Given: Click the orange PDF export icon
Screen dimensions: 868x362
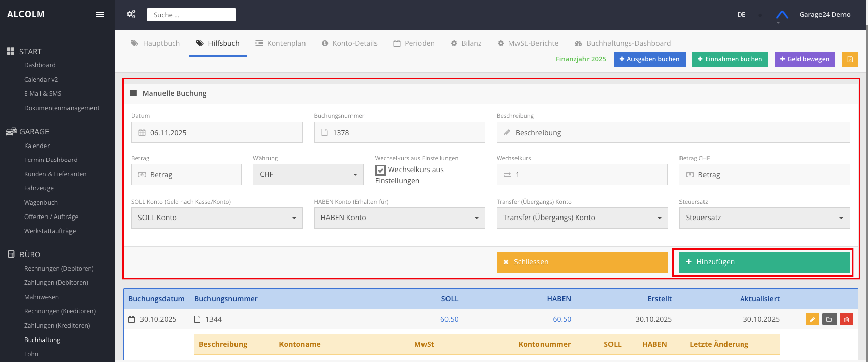Looking at the screenshot, I should (x=850, y=59).
